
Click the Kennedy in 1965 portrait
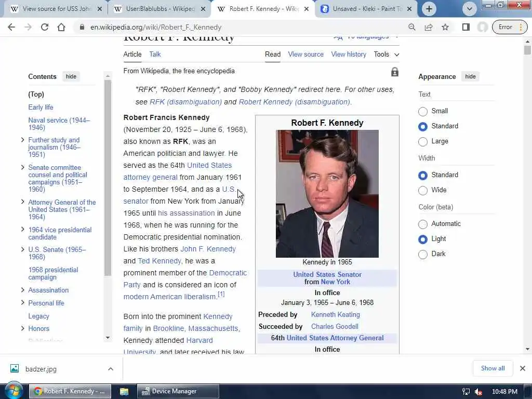327,194
